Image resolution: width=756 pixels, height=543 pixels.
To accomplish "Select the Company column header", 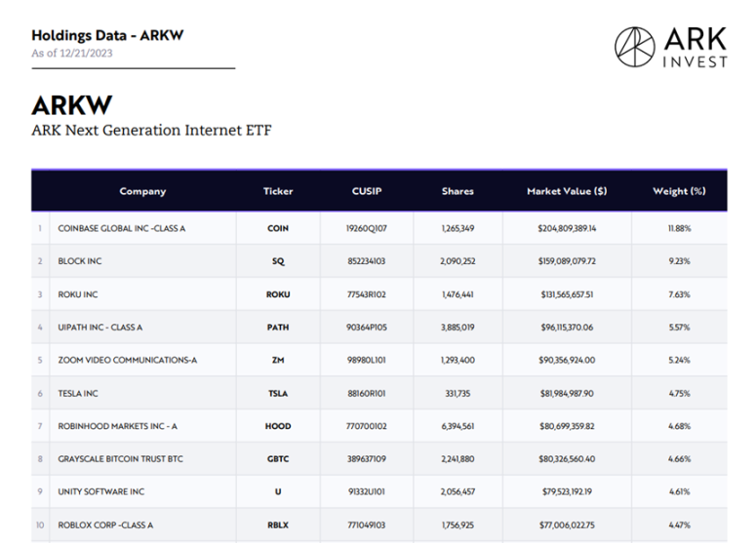I will click(142, 191).
